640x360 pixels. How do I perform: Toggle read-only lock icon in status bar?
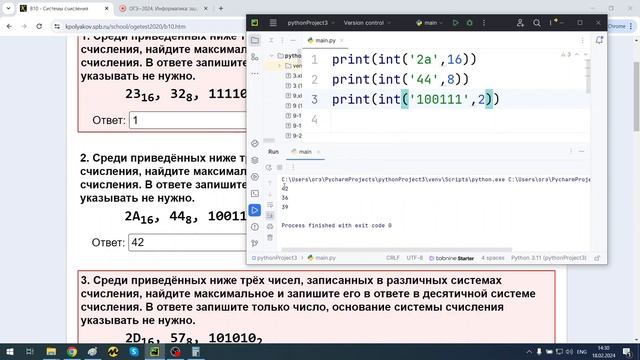point(597,258)
